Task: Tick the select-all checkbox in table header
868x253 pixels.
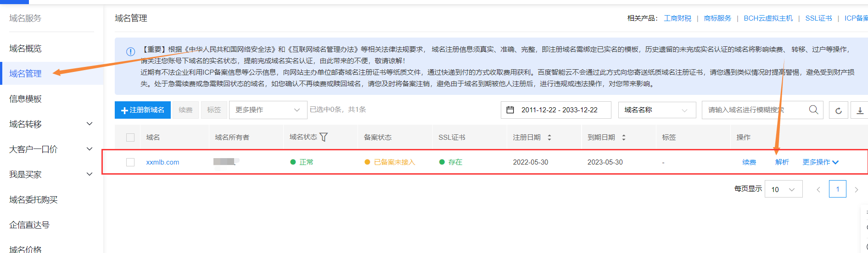Action: (x=130, y=137)
